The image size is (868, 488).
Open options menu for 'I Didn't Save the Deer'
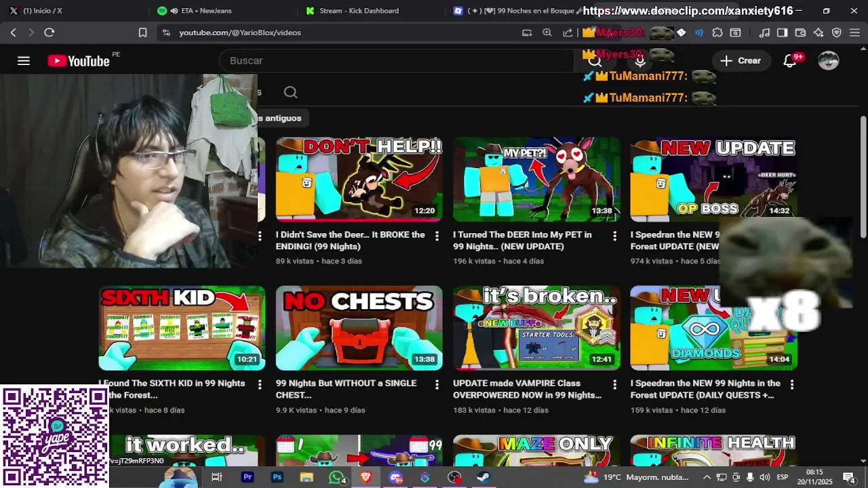(437, 236)
